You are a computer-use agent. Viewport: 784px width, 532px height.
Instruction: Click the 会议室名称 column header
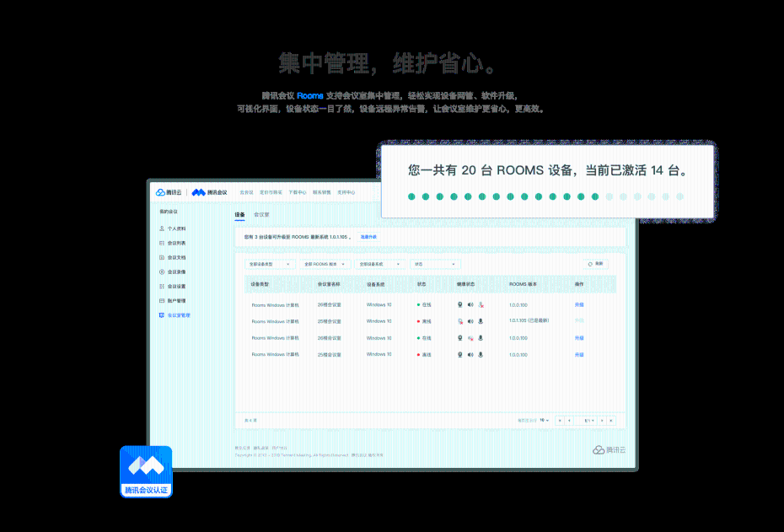[329, 284]
